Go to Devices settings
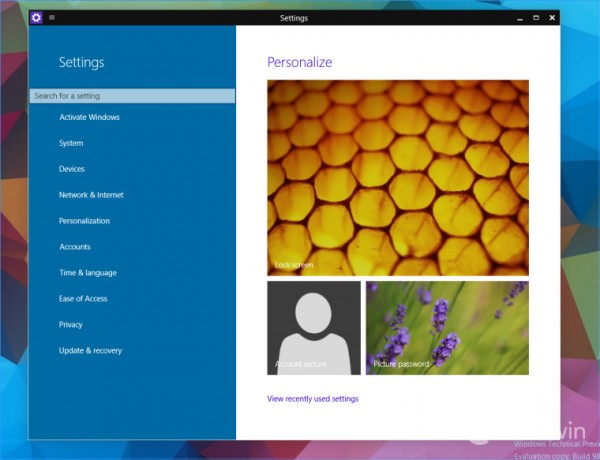The image size is (600, 460). (72, 169)
